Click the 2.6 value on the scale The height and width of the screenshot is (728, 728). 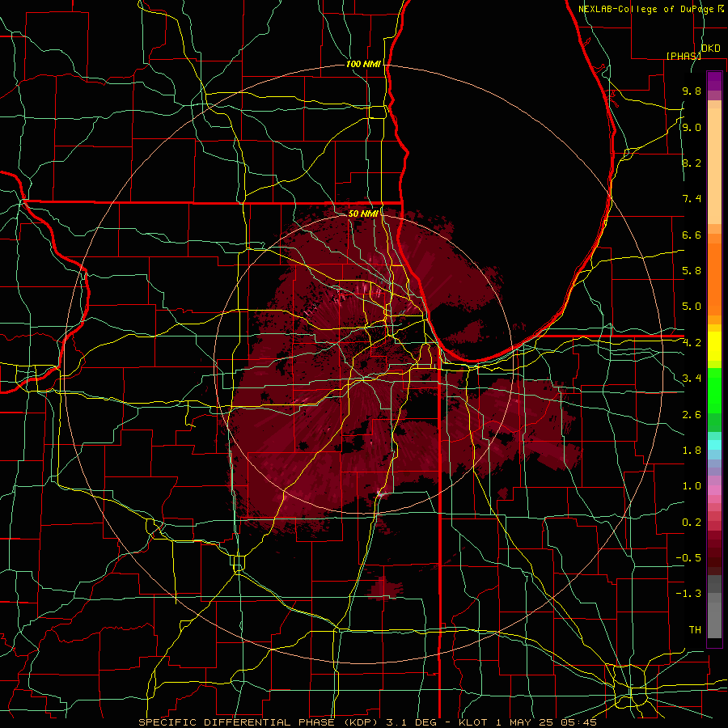pyautogui.click(x=692, y=415)
